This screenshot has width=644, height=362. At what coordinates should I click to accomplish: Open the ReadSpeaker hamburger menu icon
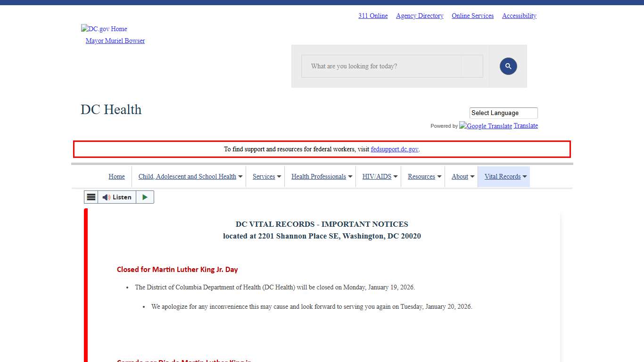pos(91,197)
